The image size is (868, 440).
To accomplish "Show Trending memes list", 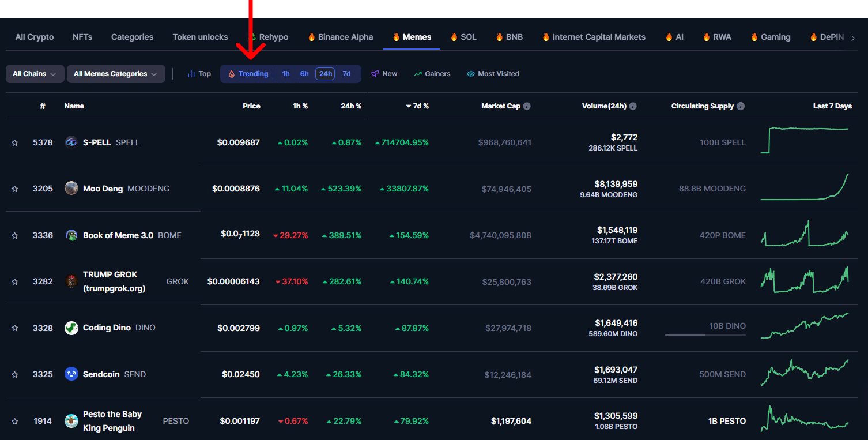I will 248,74.
